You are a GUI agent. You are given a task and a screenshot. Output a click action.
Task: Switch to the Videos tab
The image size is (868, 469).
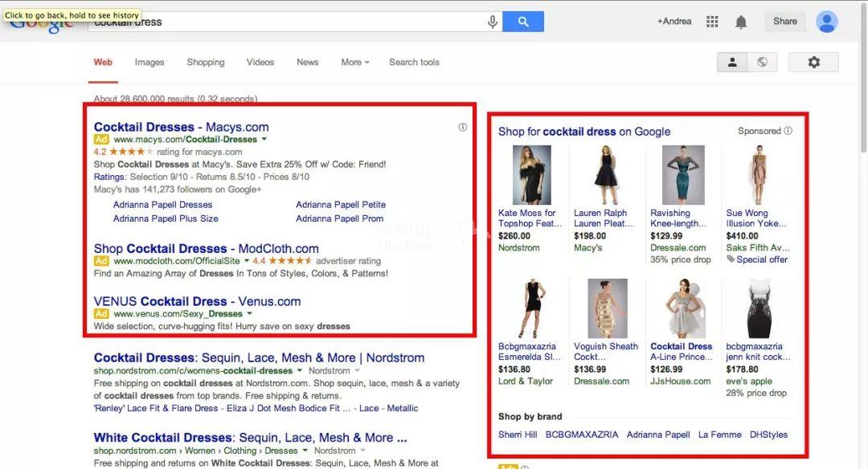(x=260, y=62)
